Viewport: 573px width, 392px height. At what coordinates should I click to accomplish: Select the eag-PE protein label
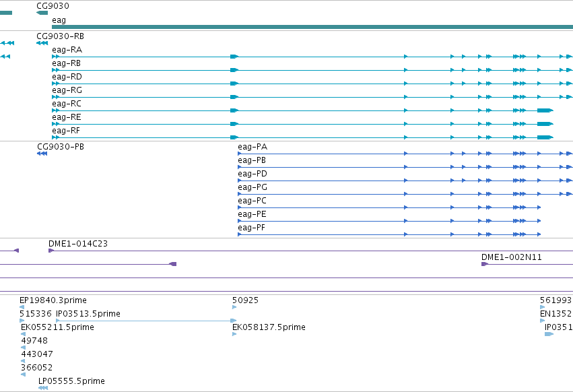click(252, 215)
